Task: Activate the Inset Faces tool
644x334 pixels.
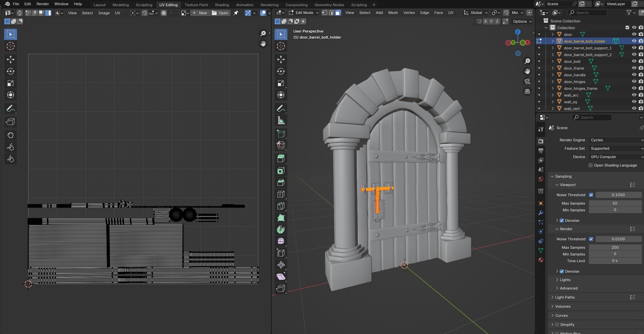Action: click(281, 171)
